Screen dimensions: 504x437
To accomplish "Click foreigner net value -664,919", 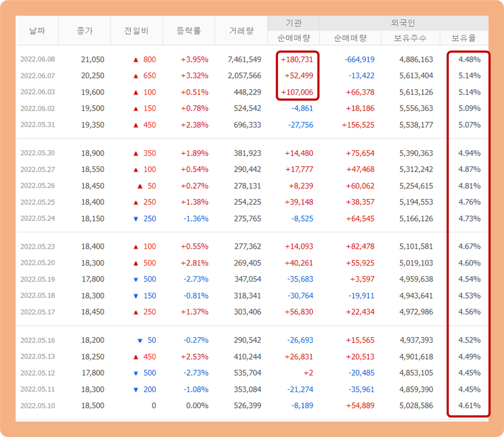I will [359, 59].
